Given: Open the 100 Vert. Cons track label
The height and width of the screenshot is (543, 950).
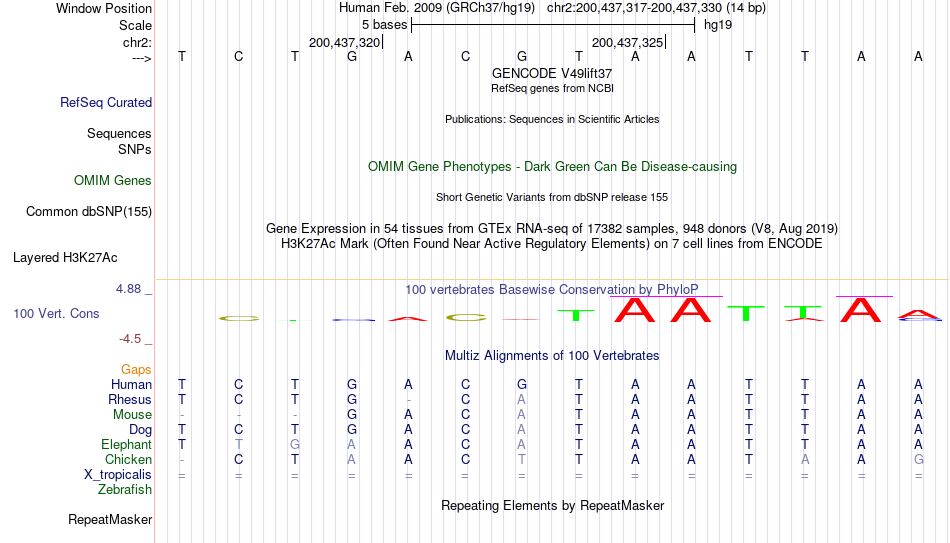Looking at the screenshot, I should tap(56, 313).
